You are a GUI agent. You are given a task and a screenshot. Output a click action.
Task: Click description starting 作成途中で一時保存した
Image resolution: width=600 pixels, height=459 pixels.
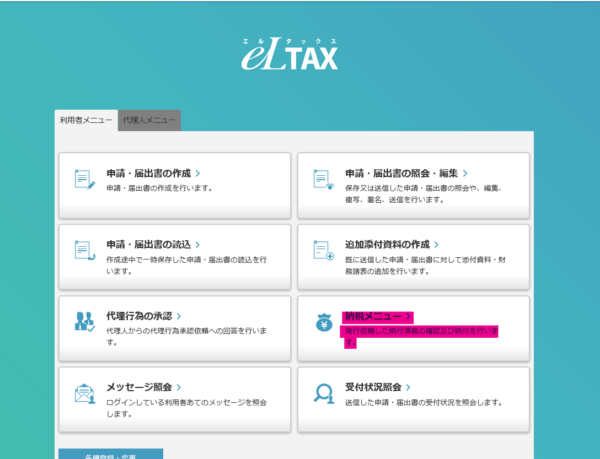pos(186,265)
